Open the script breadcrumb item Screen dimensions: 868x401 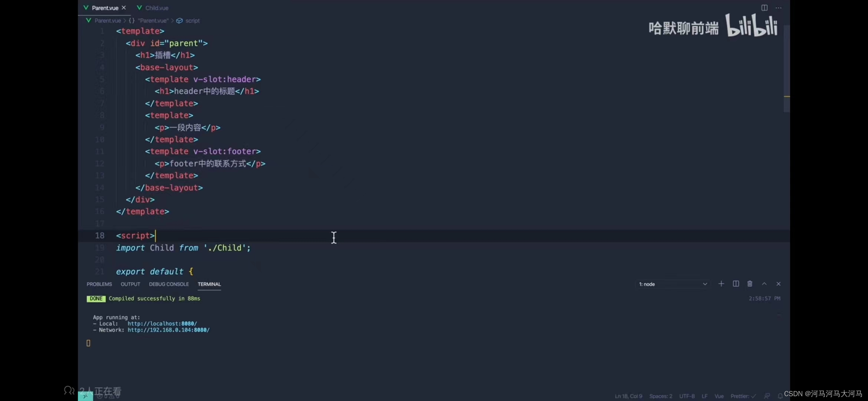point(192,20)
